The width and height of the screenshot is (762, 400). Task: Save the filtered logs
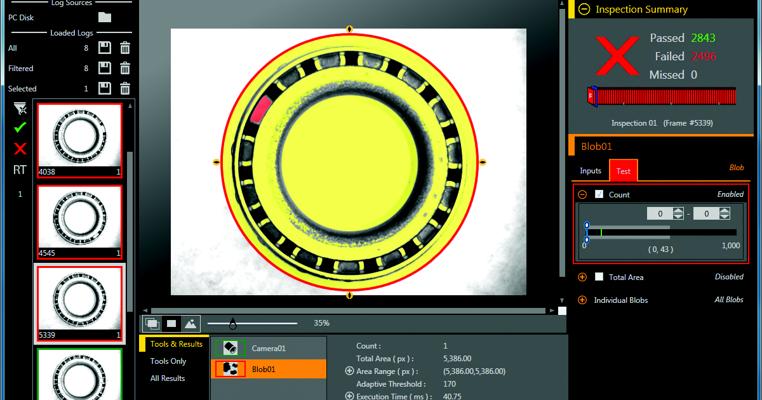104,68
